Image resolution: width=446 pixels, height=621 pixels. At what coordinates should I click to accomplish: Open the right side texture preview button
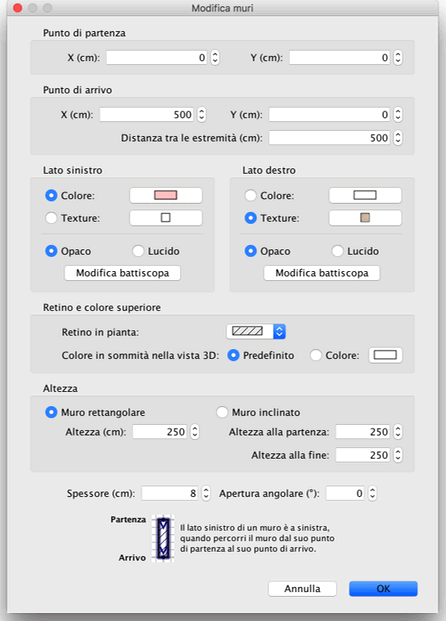[365, 218]
